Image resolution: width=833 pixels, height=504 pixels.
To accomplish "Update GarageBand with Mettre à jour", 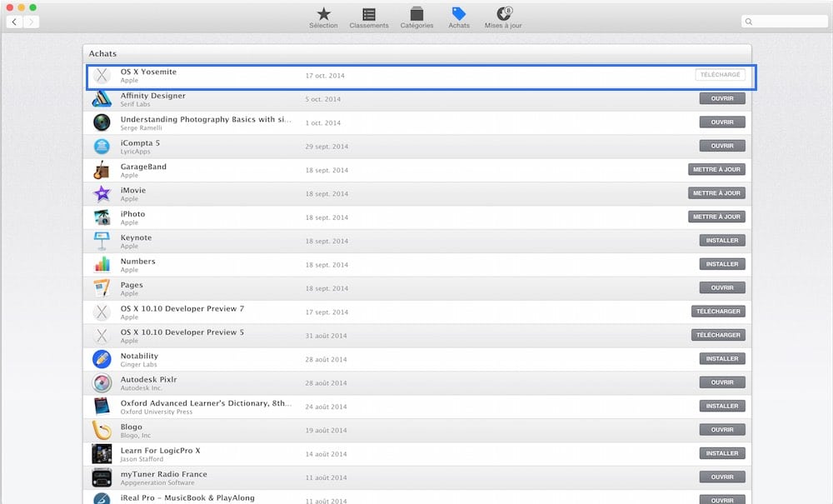I will coord(716,169).
